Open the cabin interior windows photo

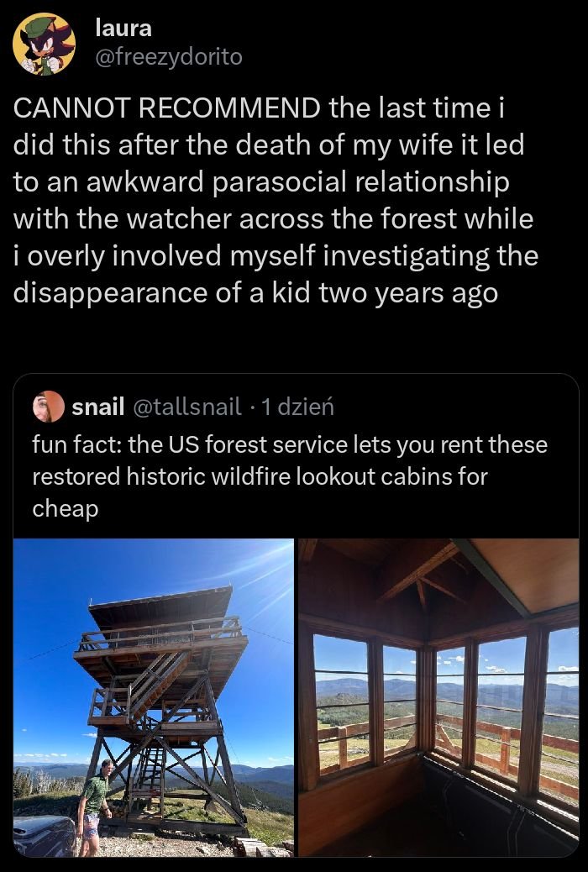tap(438, 697)
